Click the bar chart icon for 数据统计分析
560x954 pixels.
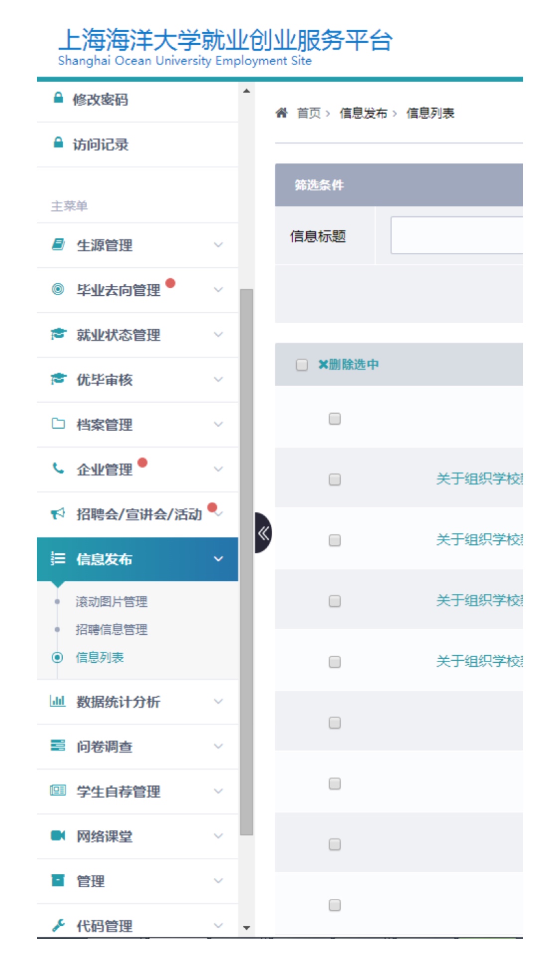click(58, 701)
